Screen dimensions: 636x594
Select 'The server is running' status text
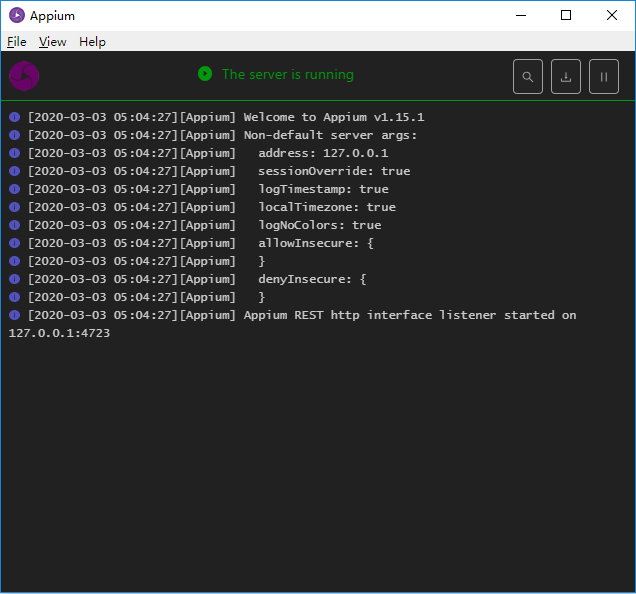pyautogui.click(x=288, y=75)
